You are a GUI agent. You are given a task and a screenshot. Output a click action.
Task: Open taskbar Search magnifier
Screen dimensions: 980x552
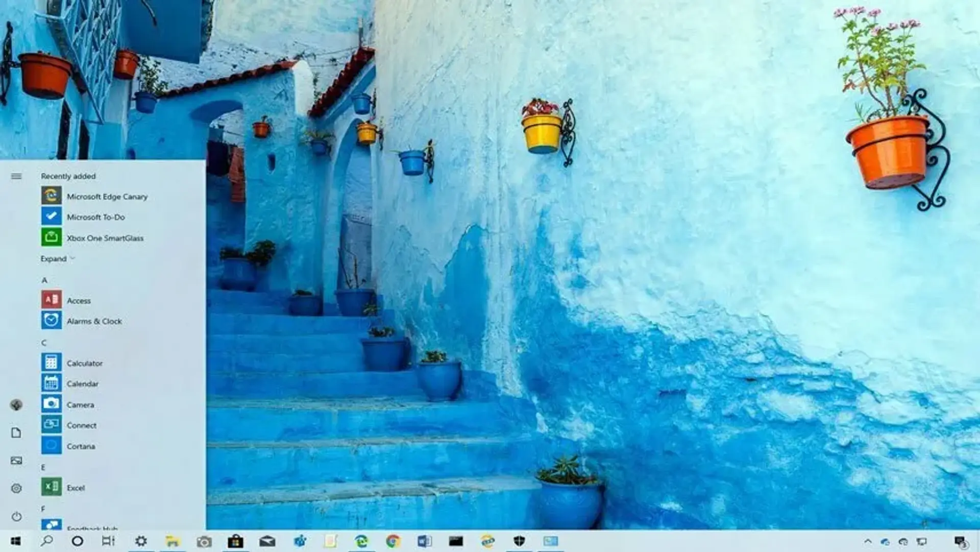tap(46, 541)
